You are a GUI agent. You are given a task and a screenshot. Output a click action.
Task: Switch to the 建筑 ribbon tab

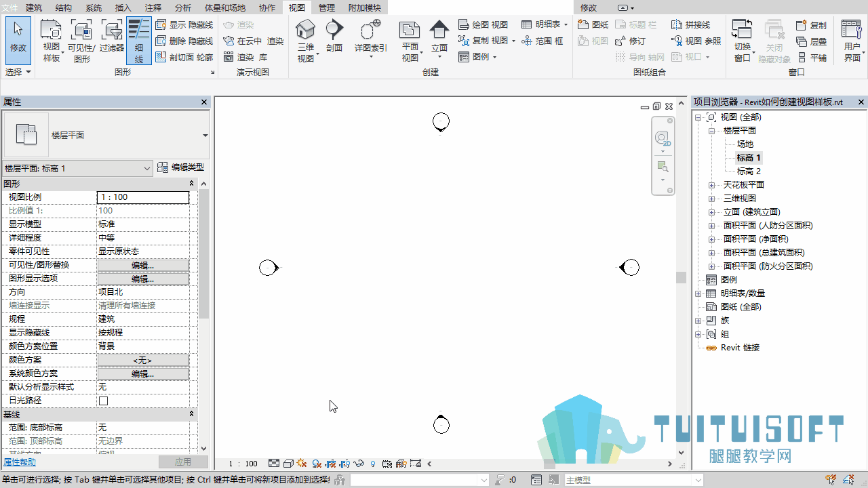coord(34,8)
